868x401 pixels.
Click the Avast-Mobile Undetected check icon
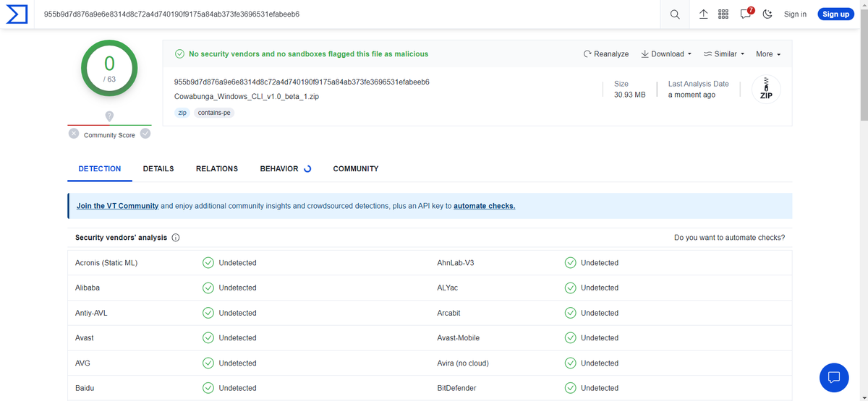click(x=570, y=338)
